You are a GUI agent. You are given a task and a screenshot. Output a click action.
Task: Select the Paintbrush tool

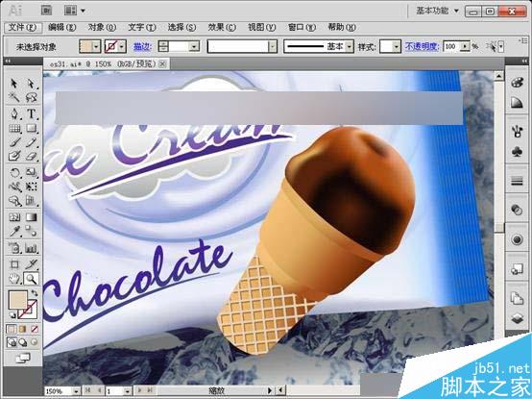click(x=14, y=142)
